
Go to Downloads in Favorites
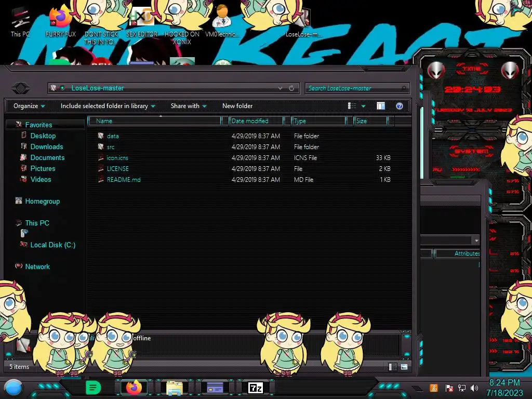(x=46, y=147)
